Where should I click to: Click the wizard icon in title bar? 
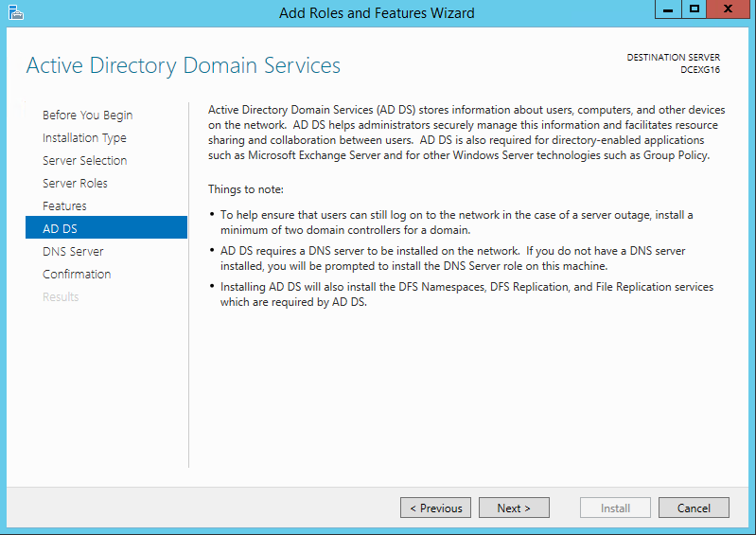tap(15, 12)
